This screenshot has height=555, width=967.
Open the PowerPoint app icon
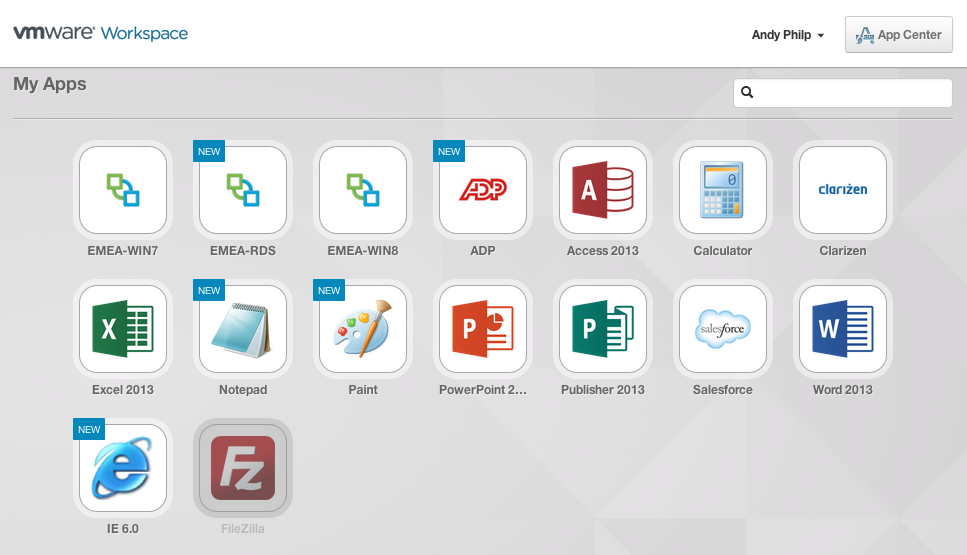pos(483,329)
